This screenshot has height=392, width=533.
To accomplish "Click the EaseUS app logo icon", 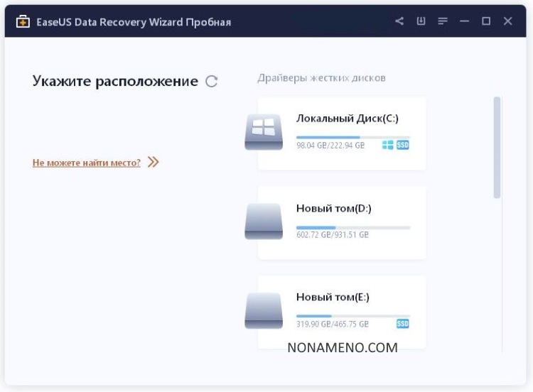I will click(x=23, y=22).
